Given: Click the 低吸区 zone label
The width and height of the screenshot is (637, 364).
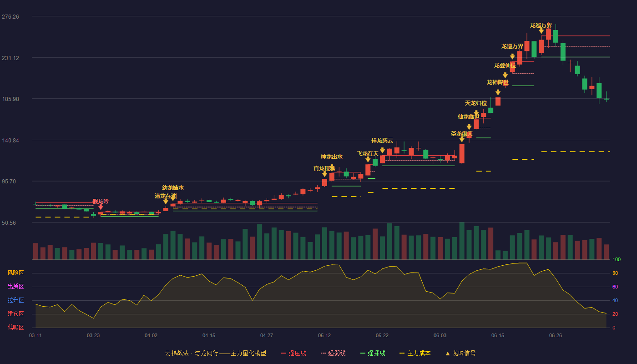Looking at the screenshot, I should 16,327.
